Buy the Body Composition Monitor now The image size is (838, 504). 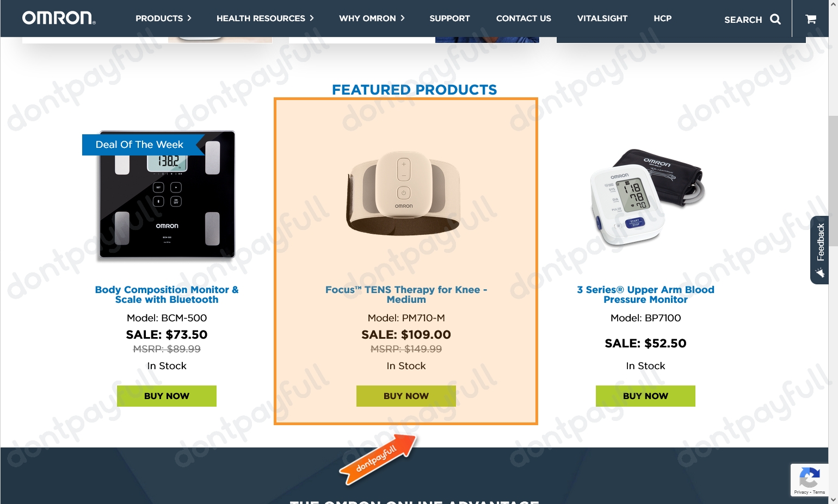coord(167,396)
